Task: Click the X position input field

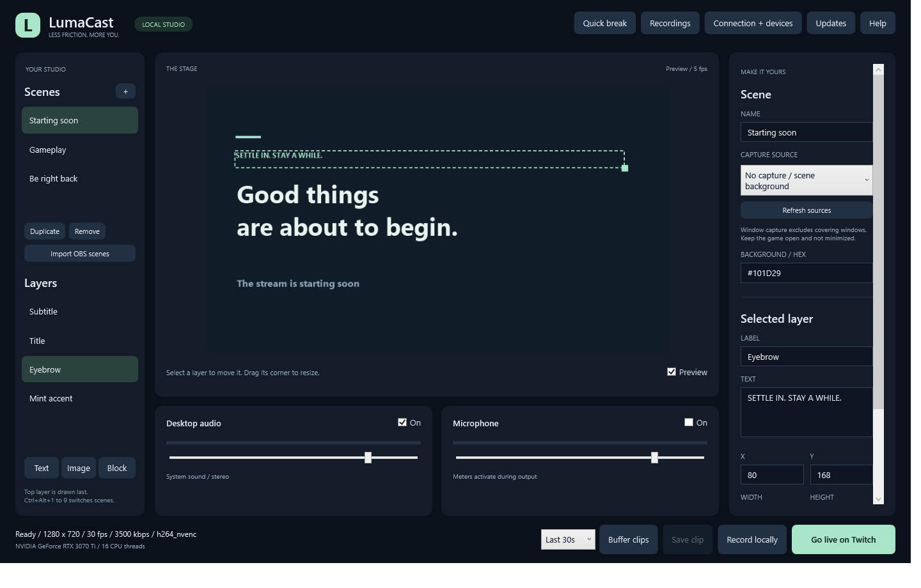Action: [772, 475]
